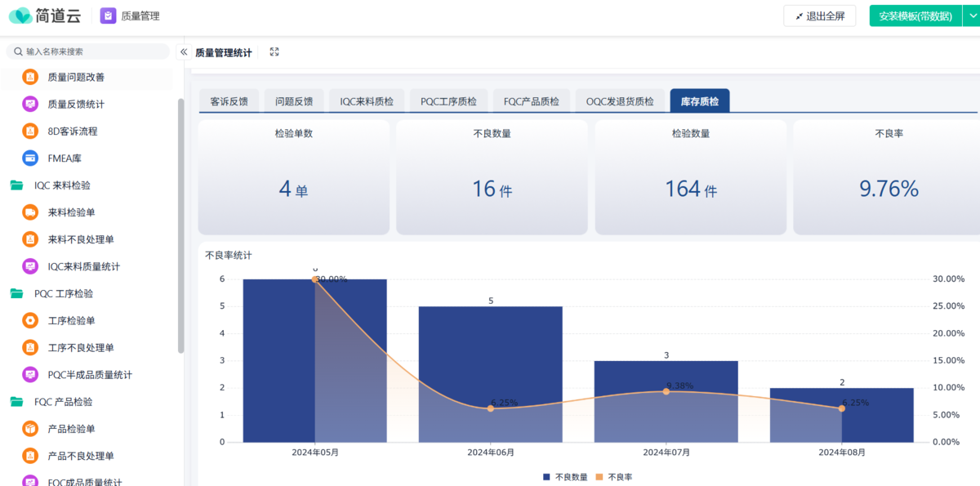Collapse the PQC 工序检验 folder
The width and height of the screenshot is (980, 486).
16,293
